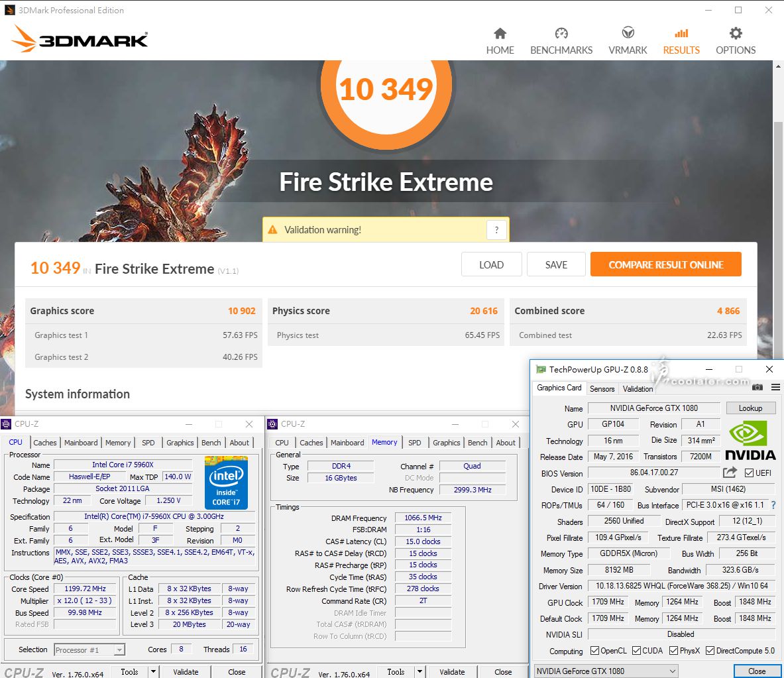This screenshot has width=784, height=678.
Task: Click the Intel Core i7 badge in CPU-Z
Action: [x=226, y=482]
